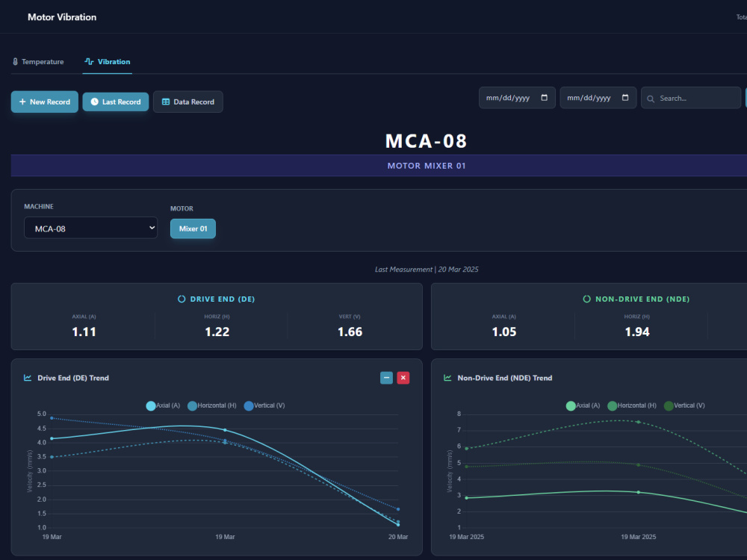Click the Motor Vibration page title

point(62,17)
